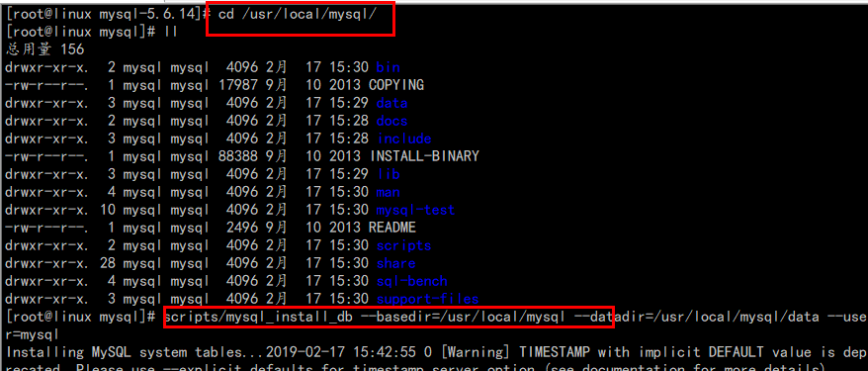Click the 'll' command after the prompt
This screenshot has height=371, width=868.
point(171,32)
